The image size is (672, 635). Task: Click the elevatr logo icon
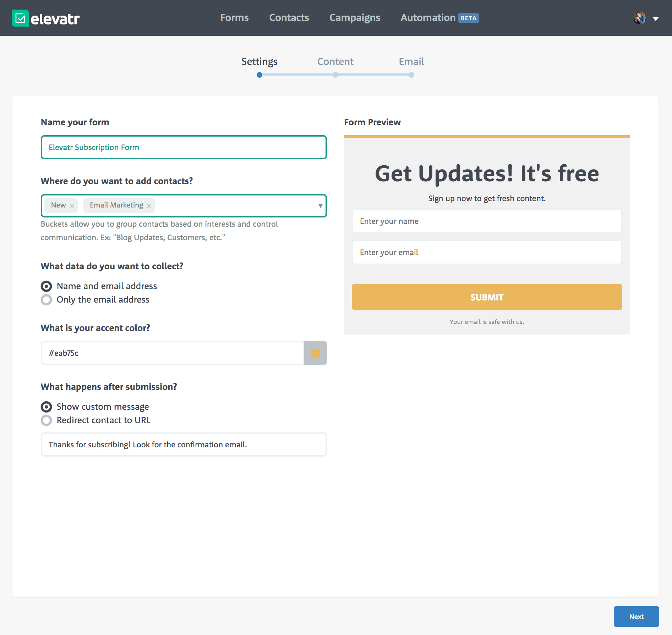click(20, 18)
